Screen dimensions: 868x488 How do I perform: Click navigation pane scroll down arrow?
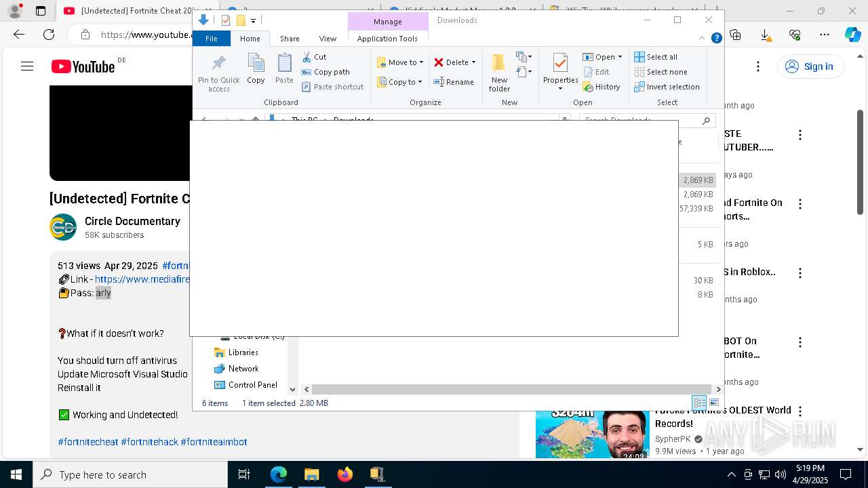pyautogui.click(x=292, y=389)
